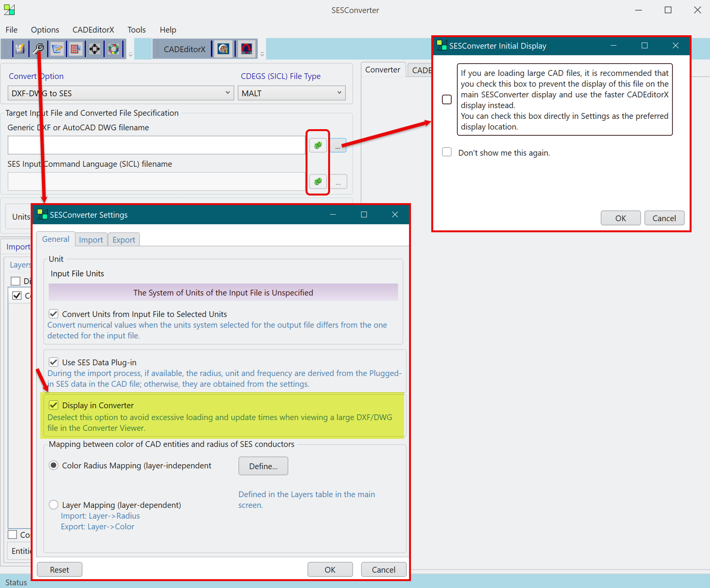Click the 'Input File Units' label
Screen dimensions: 710x588
(x=77, y=274)
